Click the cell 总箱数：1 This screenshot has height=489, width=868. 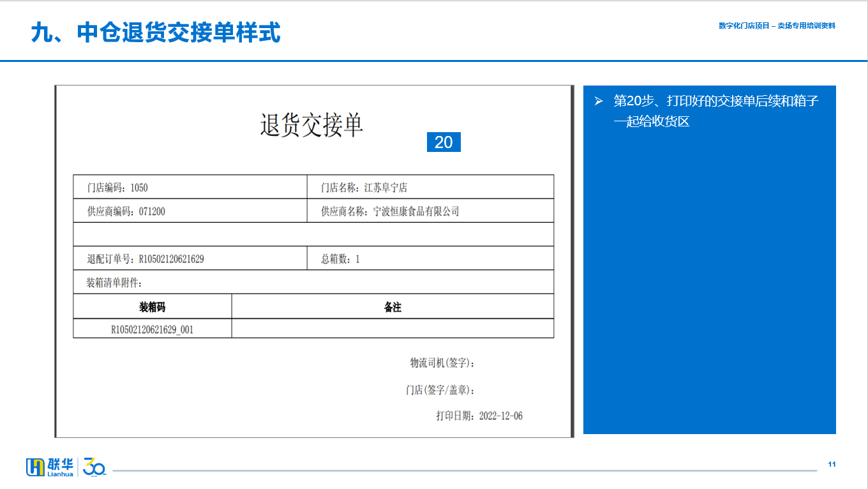[x=431, y=259]
